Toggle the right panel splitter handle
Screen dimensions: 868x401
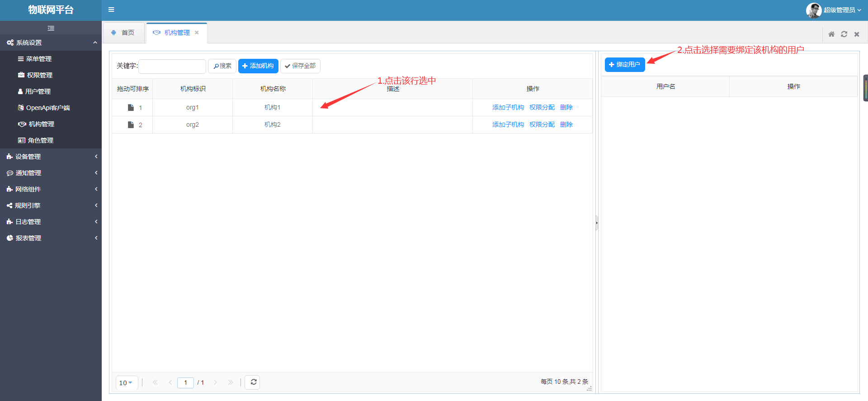pos(596,223)
